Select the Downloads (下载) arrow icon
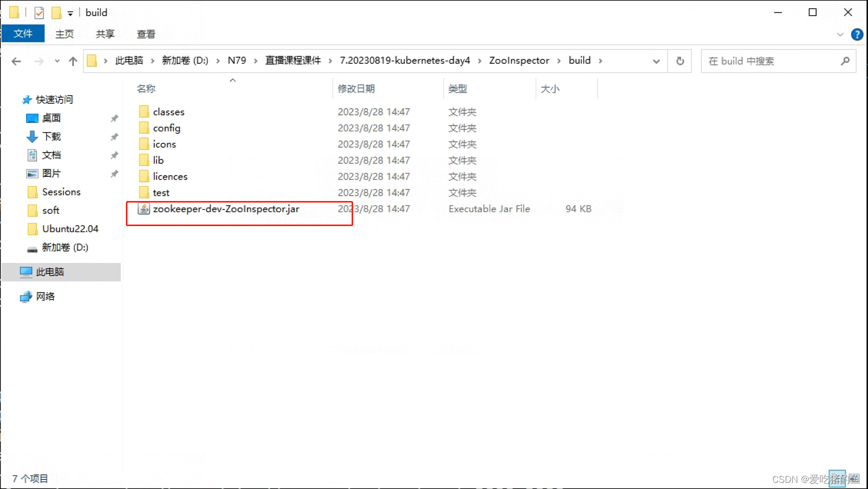 coord(32,137)
